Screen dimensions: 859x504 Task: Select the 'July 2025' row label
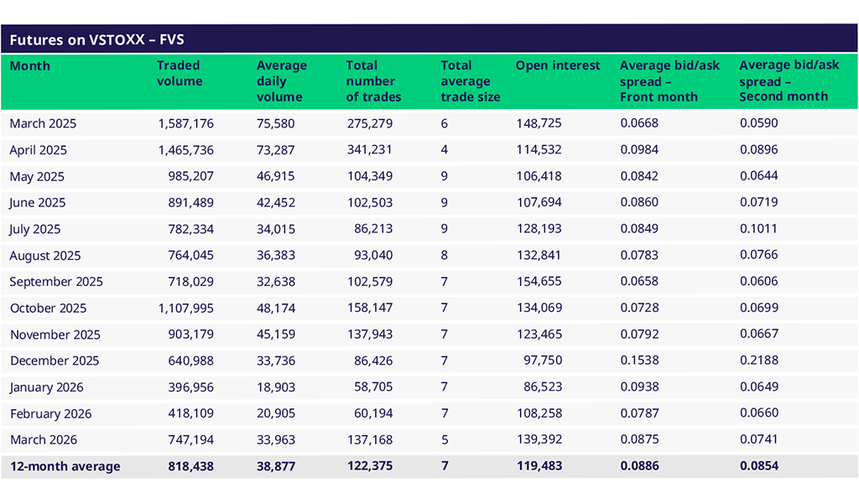point(35,229)
